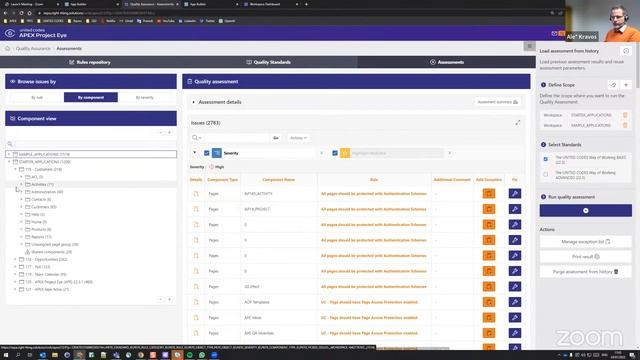Expand 120 - APEX Project Eye node
Viewport: 640px width, 360px height.
point(15,282)
